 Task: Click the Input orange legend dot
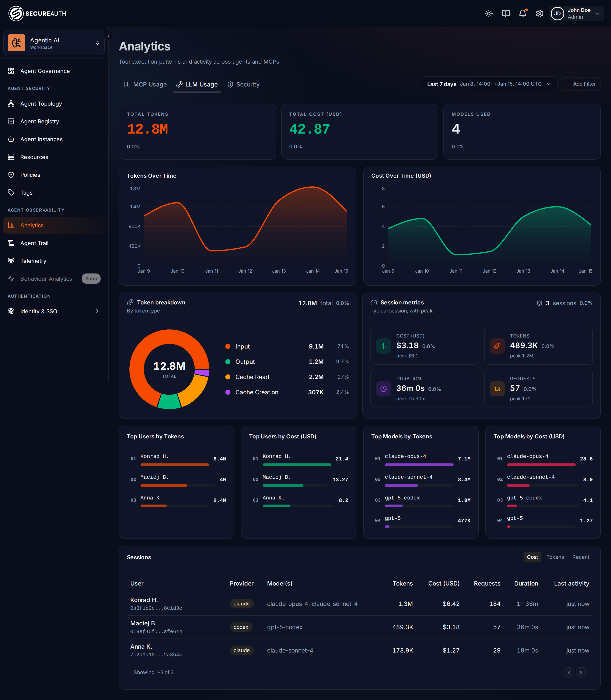pos(228,346)
